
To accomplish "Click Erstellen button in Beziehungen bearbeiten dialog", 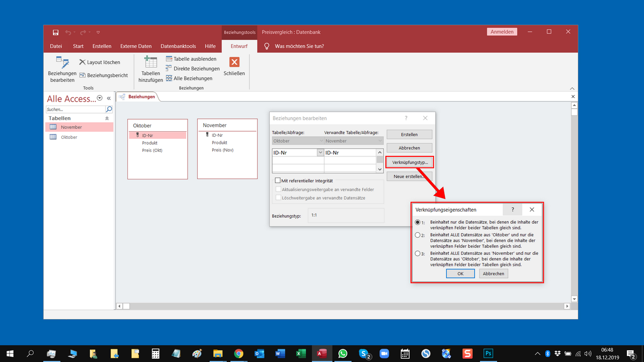I will [409, 135].
